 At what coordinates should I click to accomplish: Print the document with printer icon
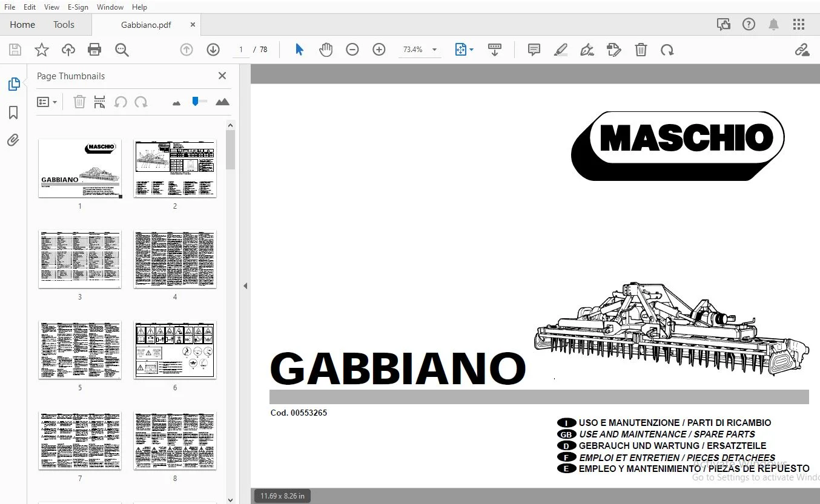[x=94, y=50]
